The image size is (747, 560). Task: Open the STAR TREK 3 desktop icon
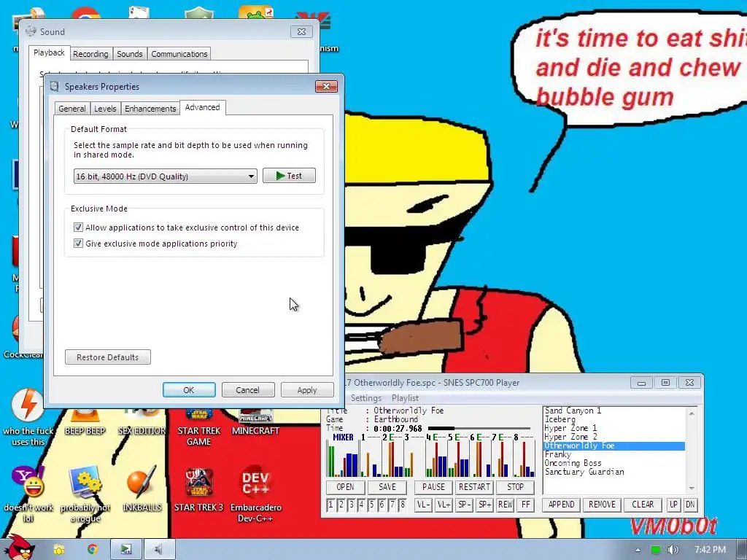click(198, 489)
